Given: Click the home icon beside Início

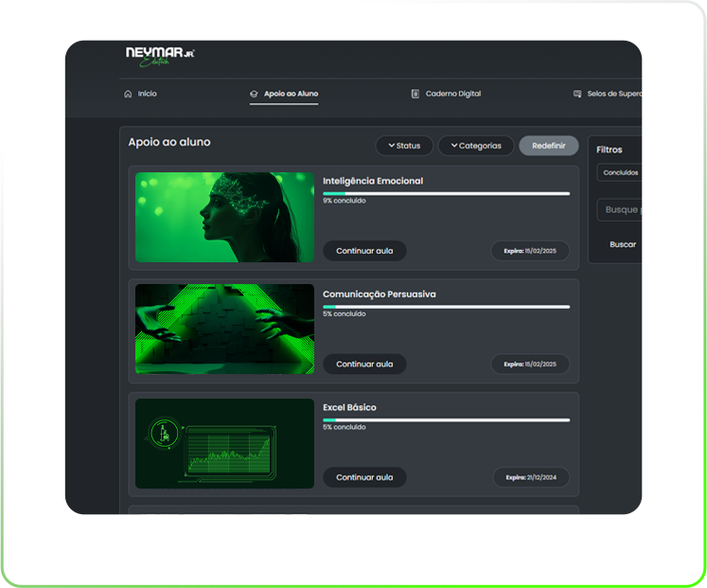Looking at the screenshot, I should tap(128, 94).
